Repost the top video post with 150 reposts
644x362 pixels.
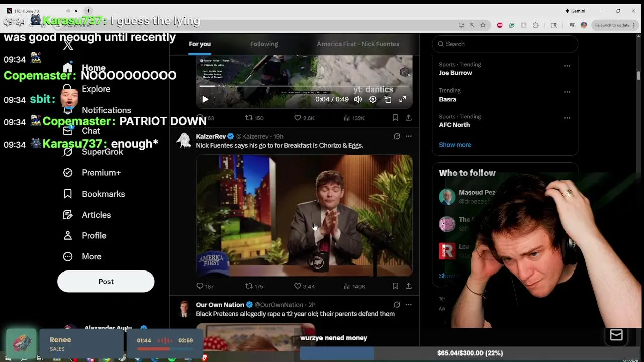254,118
